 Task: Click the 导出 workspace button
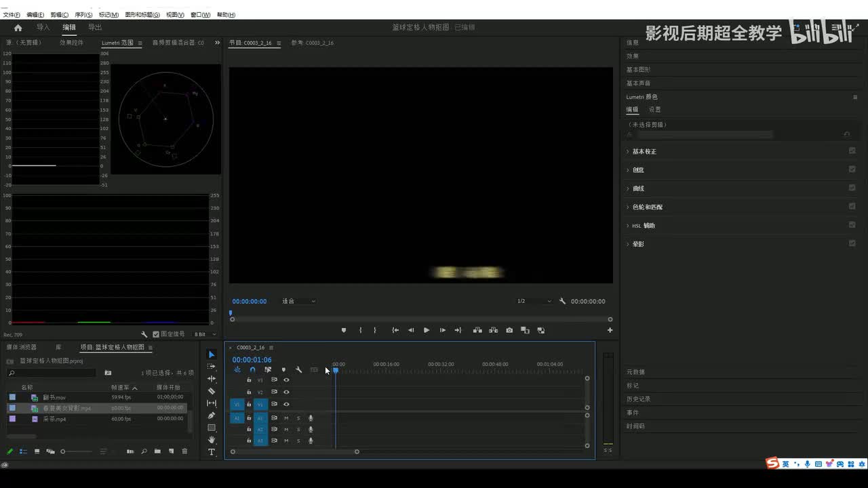pos(95,27)
